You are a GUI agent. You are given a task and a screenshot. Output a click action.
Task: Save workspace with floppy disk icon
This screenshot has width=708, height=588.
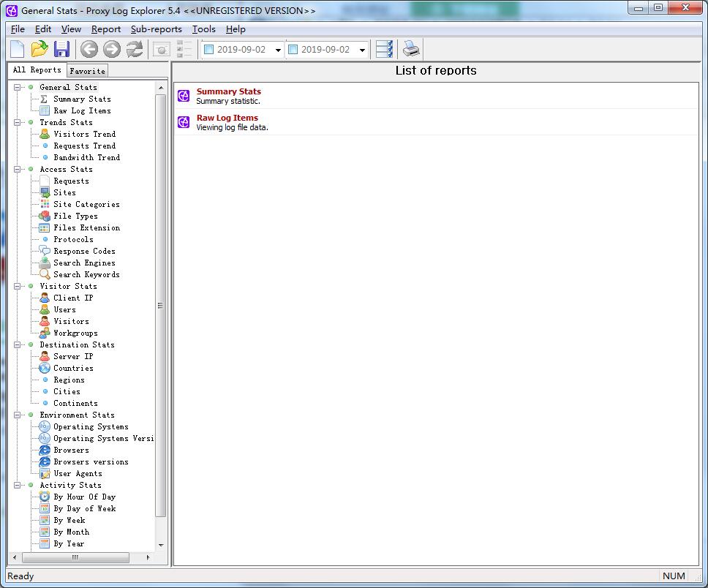pos(62,49)
